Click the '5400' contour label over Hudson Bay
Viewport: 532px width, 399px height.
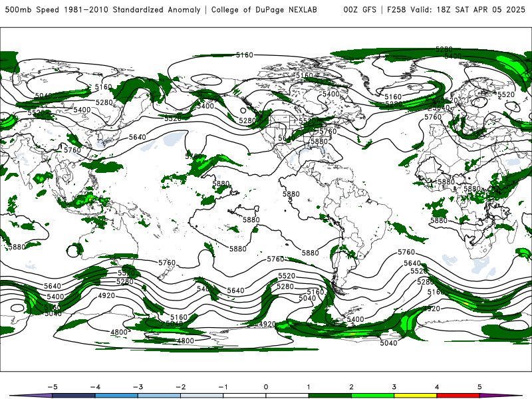pos(331,94)
